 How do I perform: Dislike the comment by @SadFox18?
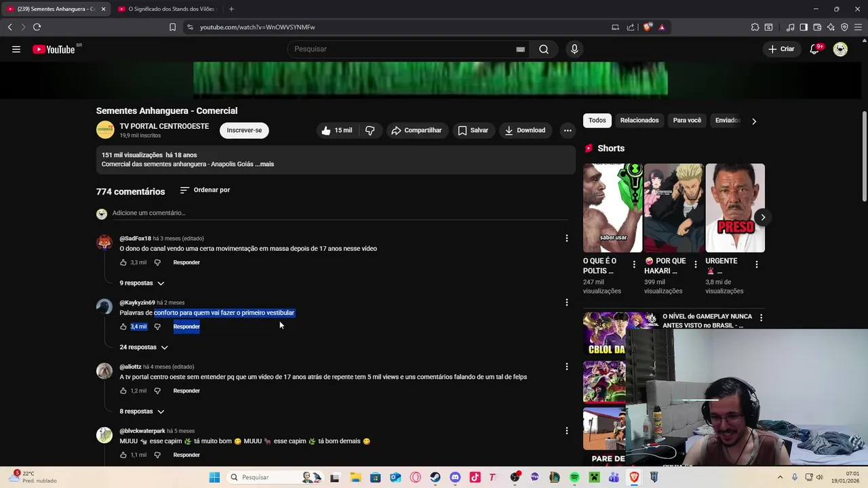157,262
